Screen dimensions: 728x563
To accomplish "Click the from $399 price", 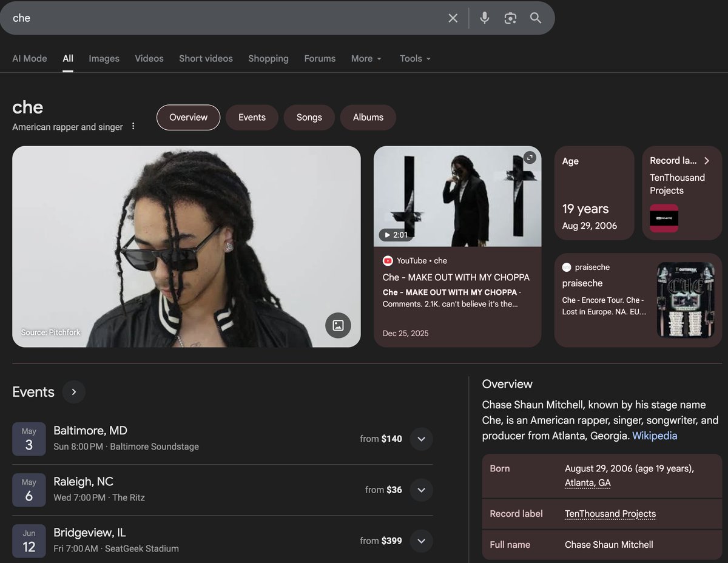I will (x=381, y=541).
